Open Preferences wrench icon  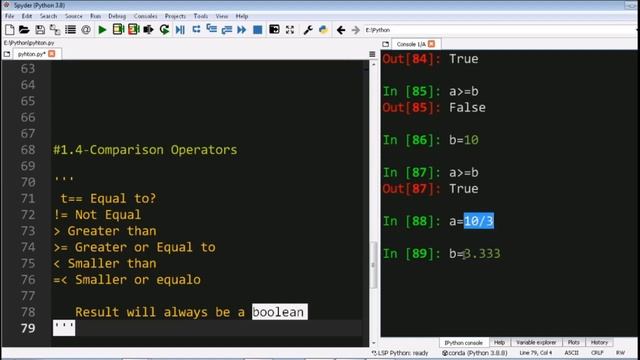(308, 29)
